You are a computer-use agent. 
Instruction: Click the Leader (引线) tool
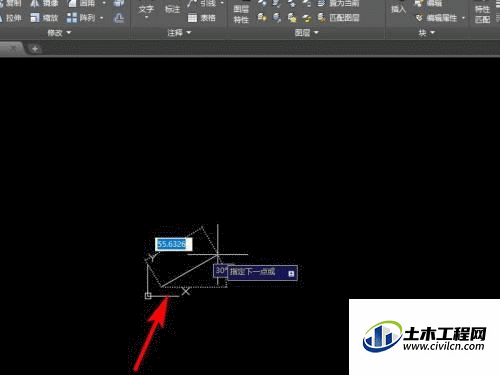[203, 3]
